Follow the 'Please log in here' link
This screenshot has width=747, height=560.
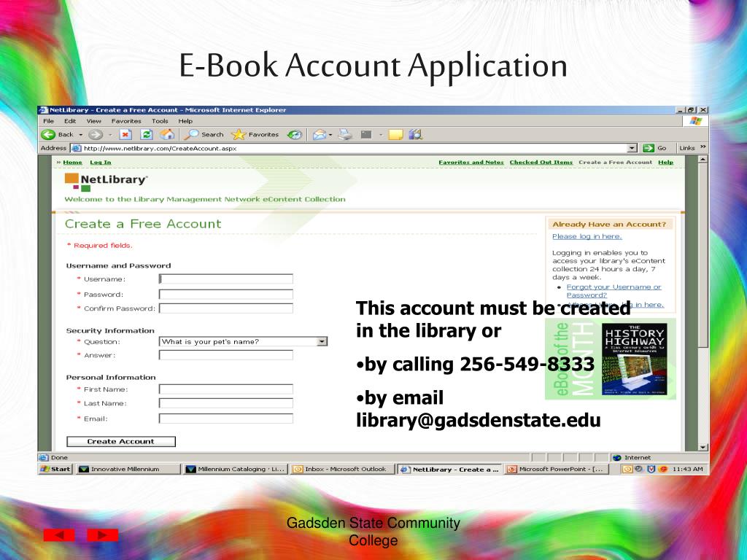coord(587,236)
